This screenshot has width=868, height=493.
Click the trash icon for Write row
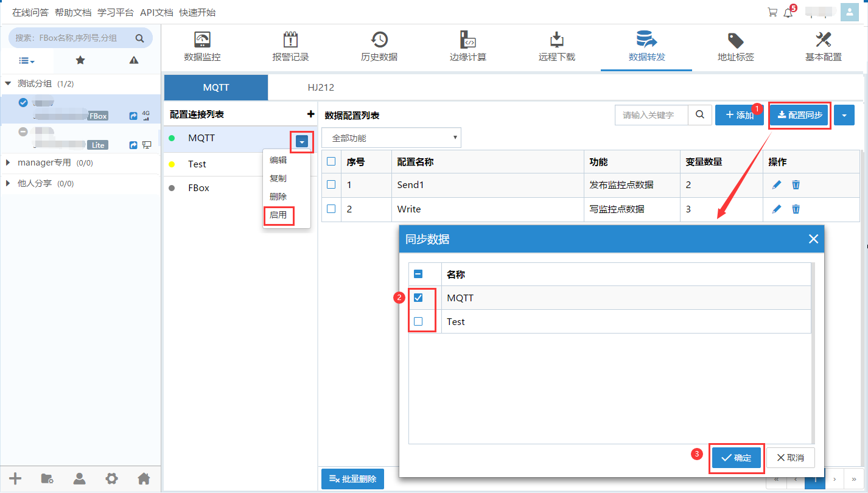click(796, 209)
